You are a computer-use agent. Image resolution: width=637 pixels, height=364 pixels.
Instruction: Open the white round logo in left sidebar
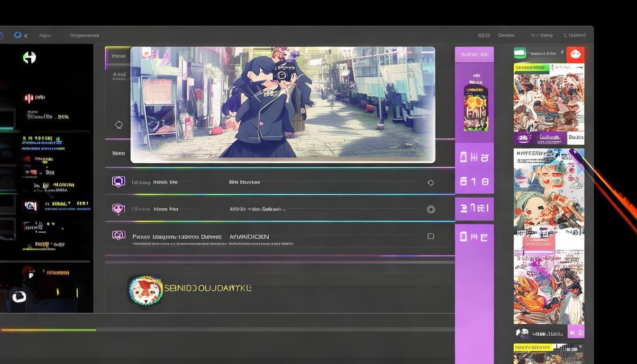[29, 58]
